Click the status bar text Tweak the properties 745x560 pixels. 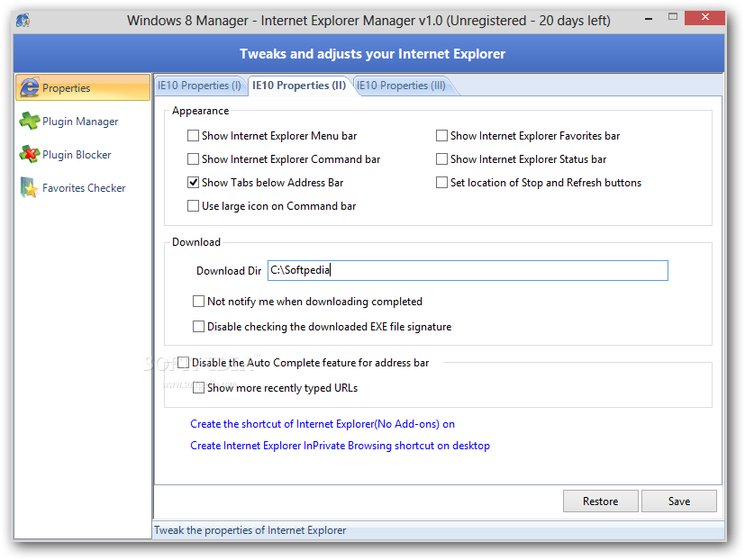[x=250, y=530]
